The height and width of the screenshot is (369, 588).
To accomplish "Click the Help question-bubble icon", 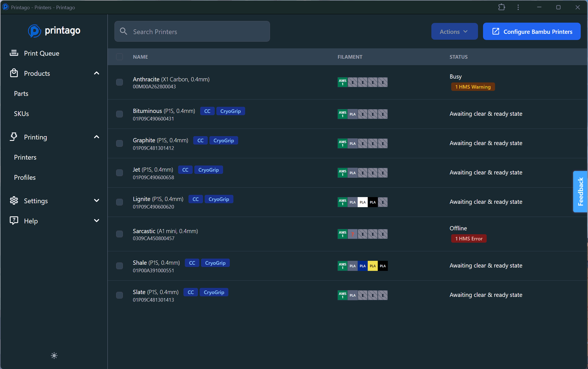I will [14, 221].
